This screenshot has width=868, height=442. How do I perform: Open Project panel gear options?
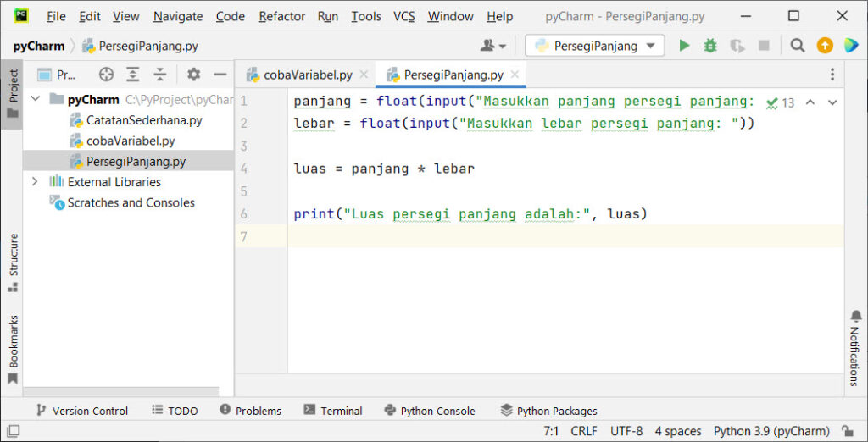(193, 75)
